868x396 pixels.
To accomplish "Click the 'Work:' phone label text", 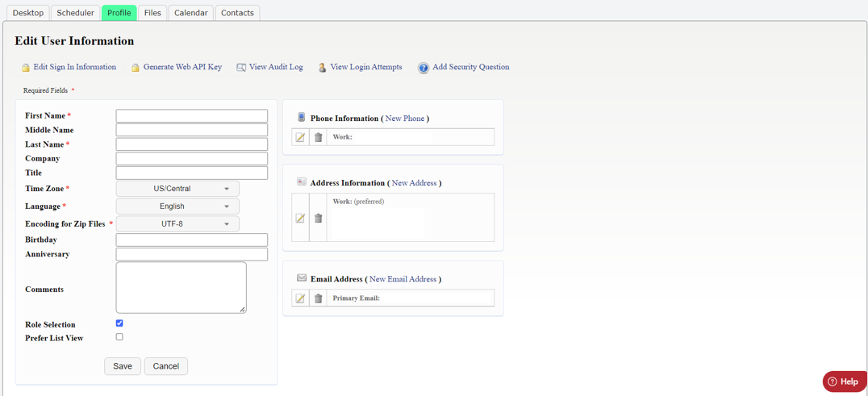I will coord(342,136).
